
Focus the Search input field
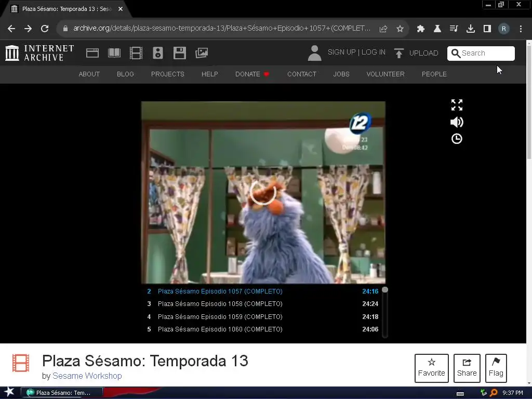[481, 54]
